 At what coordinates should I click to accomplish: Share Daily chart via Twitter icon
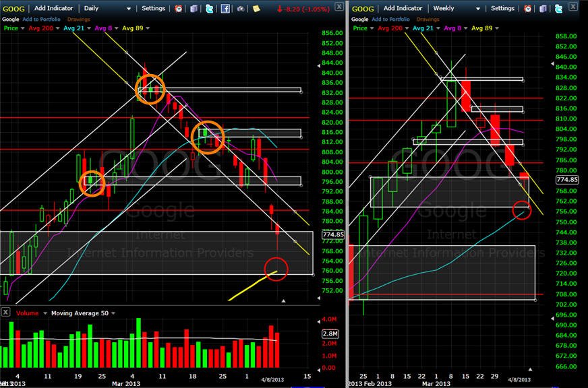pyautogui.click(x=209, y=8)
